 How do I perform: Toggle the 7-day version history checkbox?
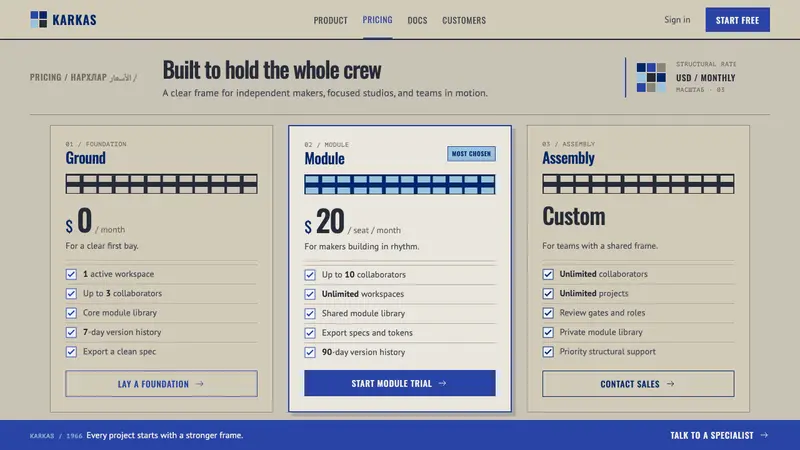click(x=71, y=332)
